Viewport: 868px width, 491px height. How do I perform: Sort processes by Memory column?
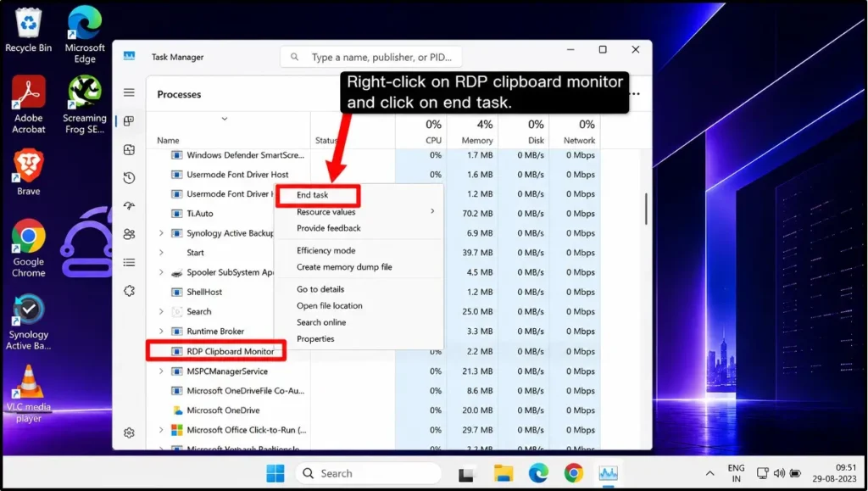(x=472, y=131)
